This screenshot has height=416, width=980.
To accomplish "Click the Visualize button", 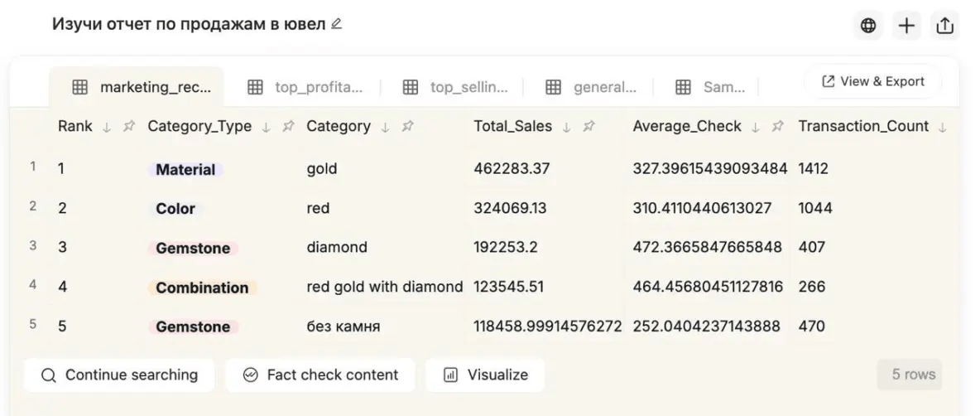I will [x=485, y=375].
